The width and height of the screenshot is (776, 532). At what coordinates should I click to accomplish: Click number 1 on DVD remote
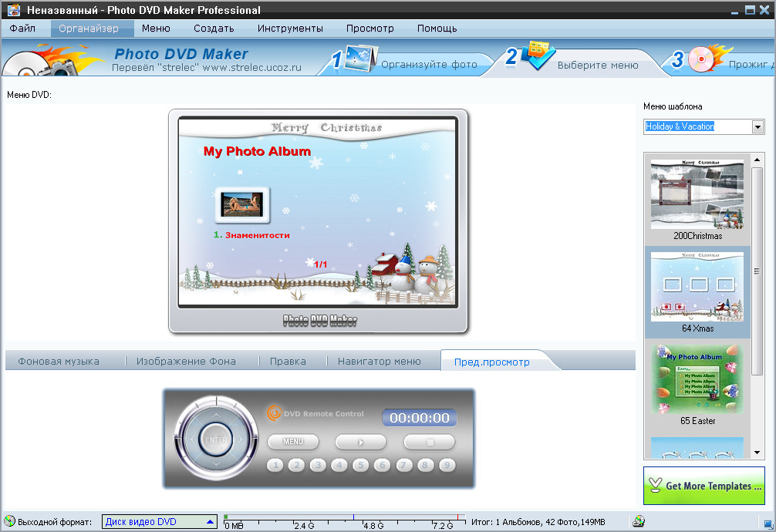point(275,465)
